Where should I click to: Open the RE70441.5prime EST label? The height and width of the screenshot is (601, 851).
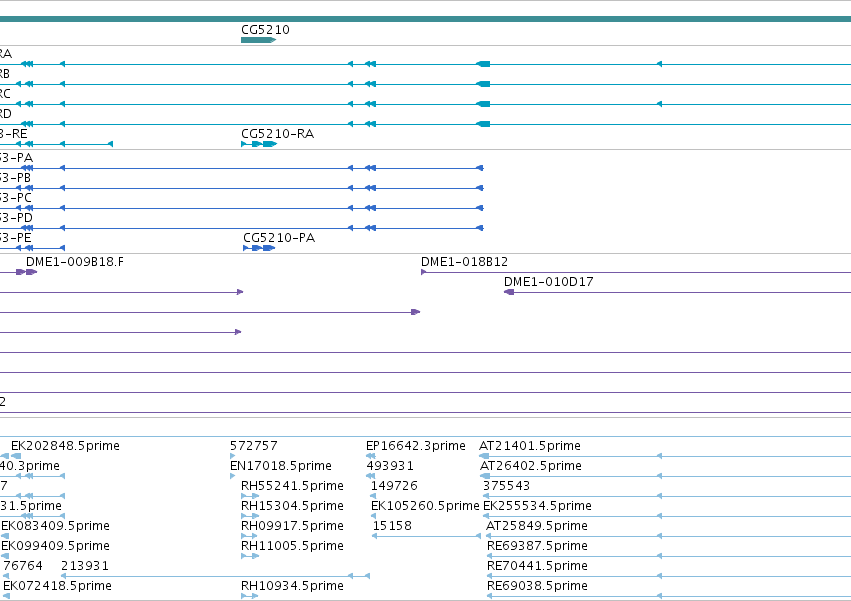pos(537,566)
